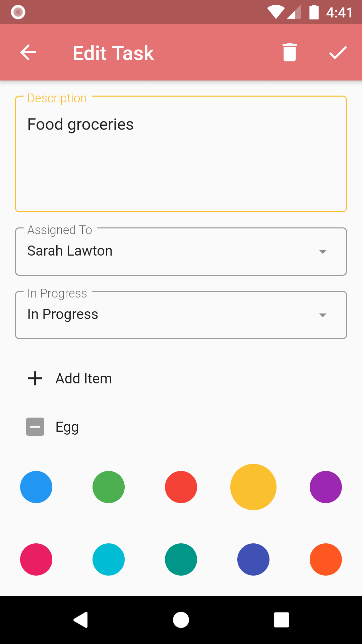Select the purple color swatch
This screenshot has width=362, height=644.
click(x=326, y=487)
